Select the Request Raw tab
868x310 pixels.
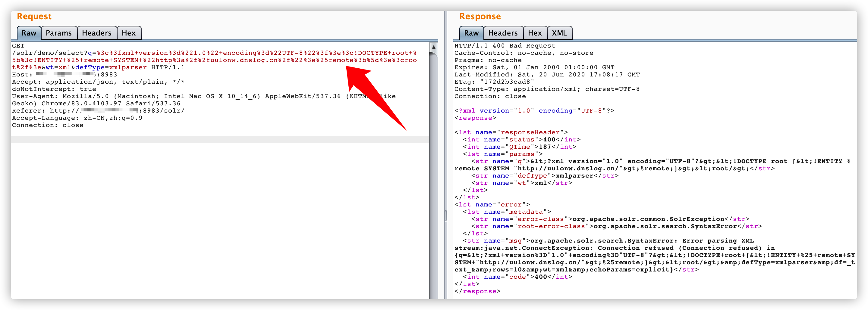29,33
